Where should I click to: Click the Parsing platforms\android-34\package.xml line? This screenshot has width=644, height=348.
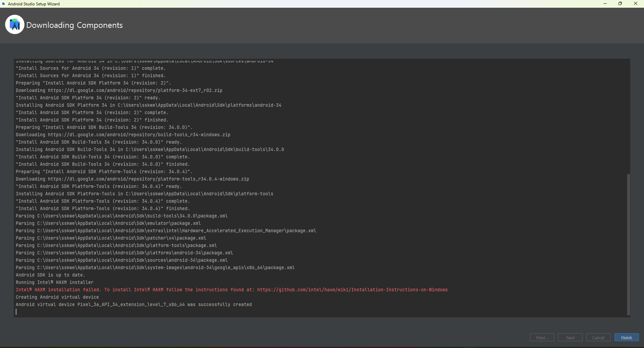124,253
